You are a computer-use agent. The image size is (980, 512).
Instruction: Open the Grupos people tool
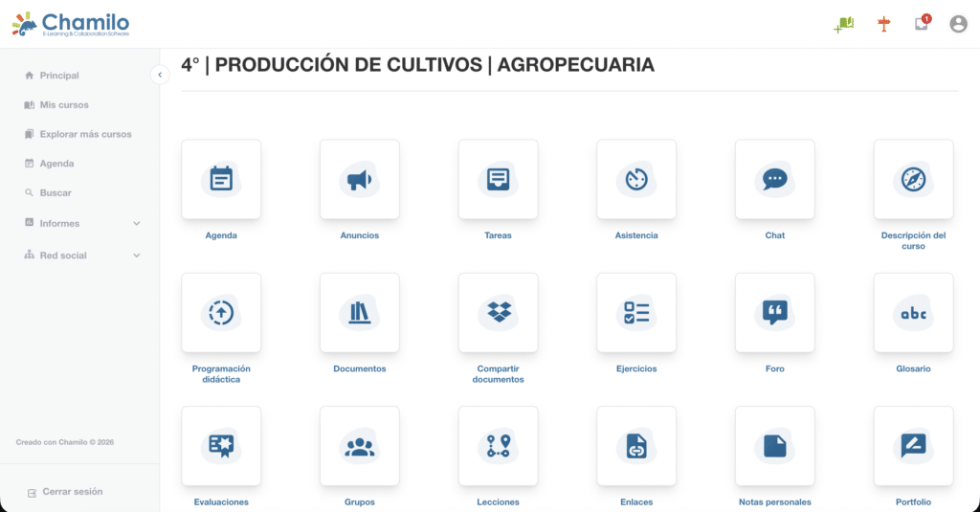click(x=360, y=446)
